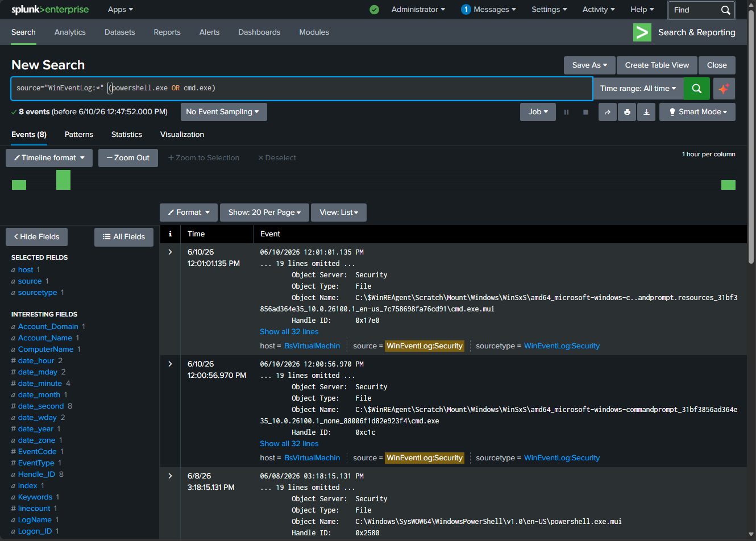Show all 32 lines of the 12:00:56 event
Viewport: 756px width, 541px height.
coord(289,444)
